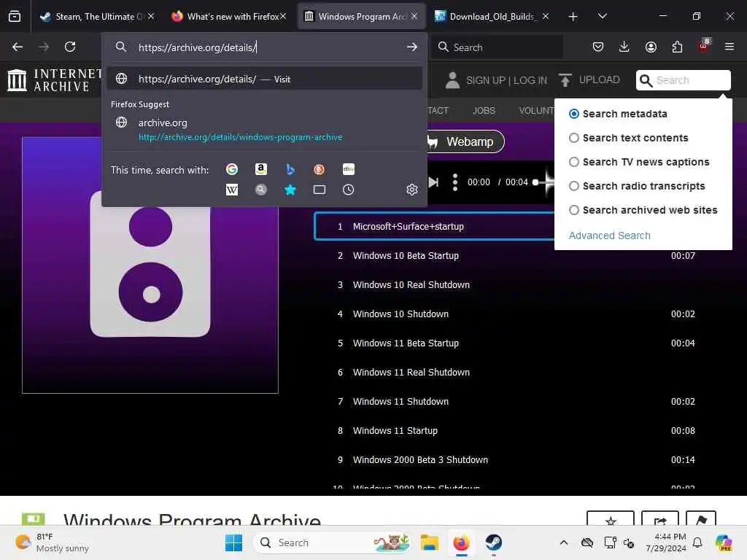747x560 pixels.
Task: Click the uBlock extension icon
Action: point(704,46)
